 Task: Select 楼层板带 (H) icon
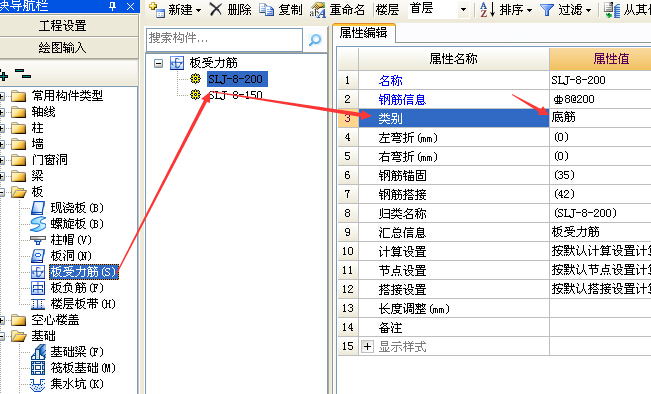38,304
